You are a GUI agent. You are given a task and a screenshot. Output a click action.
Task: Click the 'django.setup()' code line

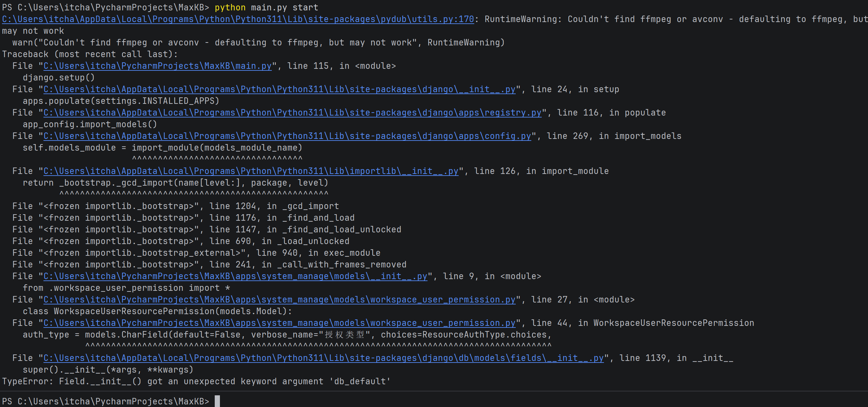coord(59,78)
